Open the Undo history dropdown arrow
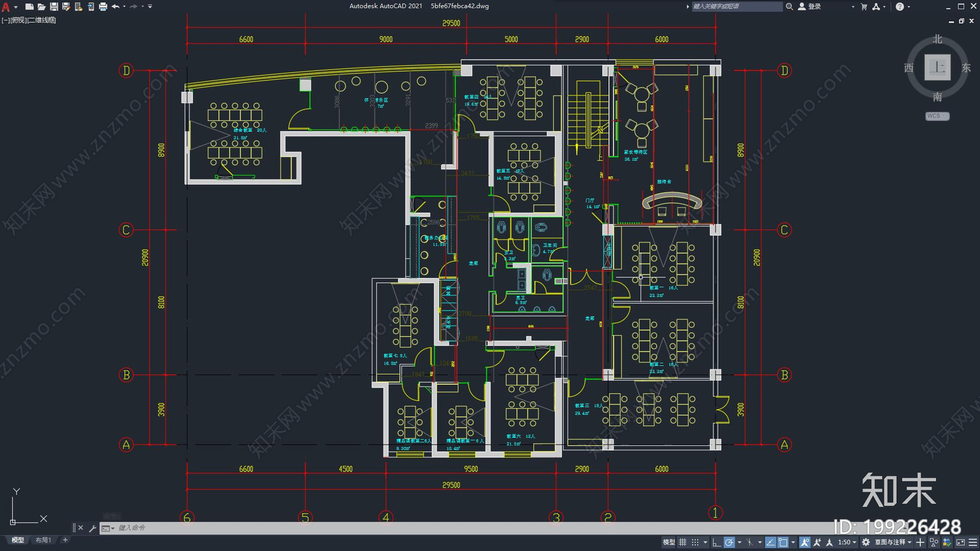The height and width of the screenshot is (551, 980). tap(124, 7)
